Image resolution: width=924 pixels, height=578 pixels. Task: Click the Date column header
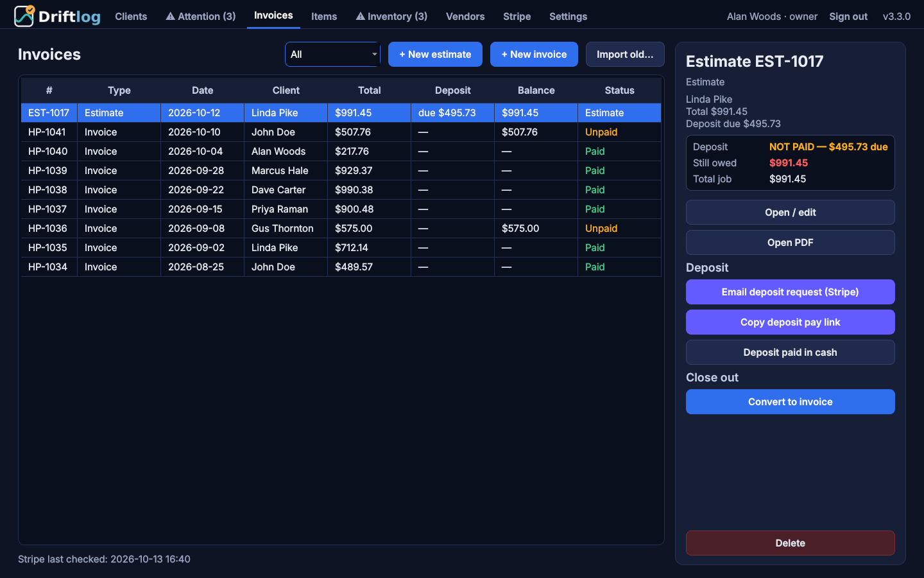pyautogui.click(x=203, y=91)
